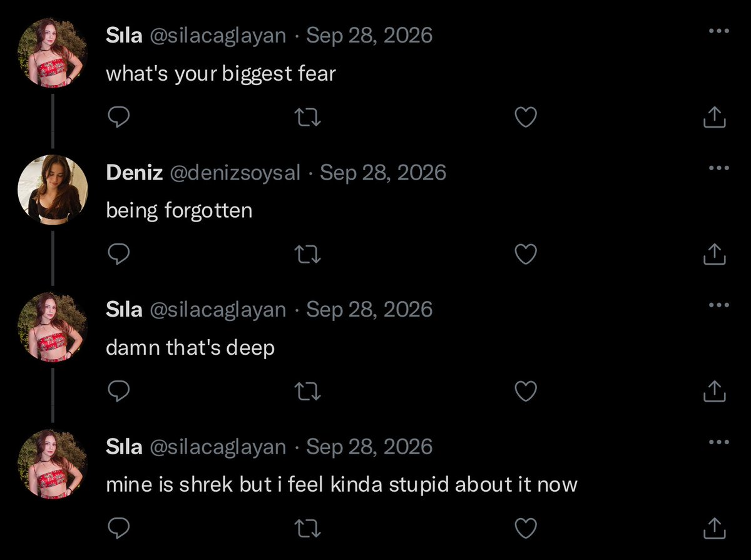Retweet the 'damn that's deep' tweet
This screenshot has height=560, width=751.
point(307,391)
